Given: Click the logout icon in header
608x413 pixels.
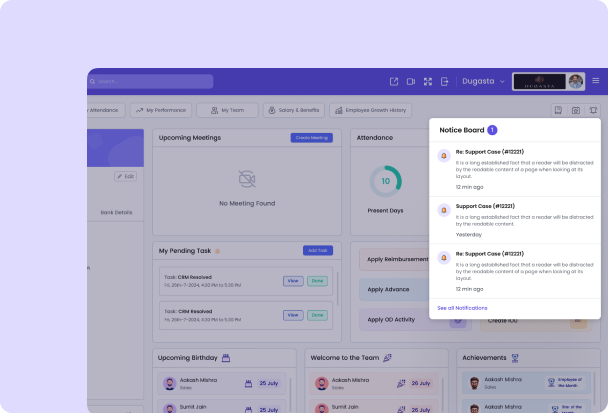Looking at the screenshot, I should coord(444,81).
